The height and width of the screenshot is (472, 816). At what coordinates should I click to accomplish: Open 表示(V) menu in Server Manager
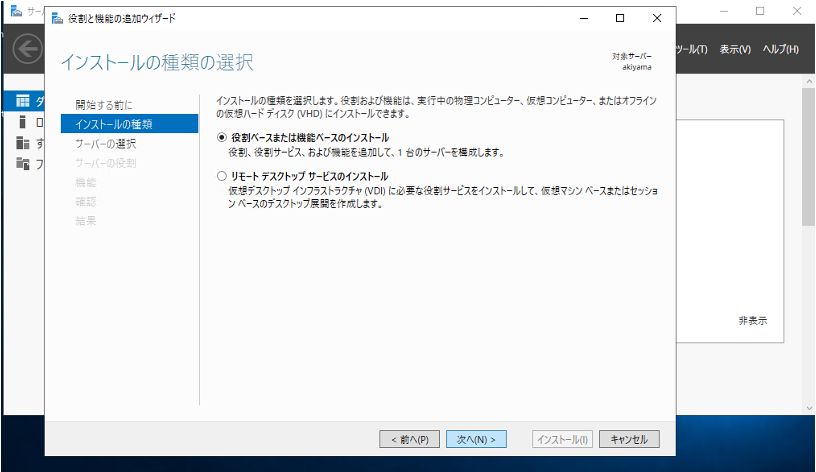[735, 49]
